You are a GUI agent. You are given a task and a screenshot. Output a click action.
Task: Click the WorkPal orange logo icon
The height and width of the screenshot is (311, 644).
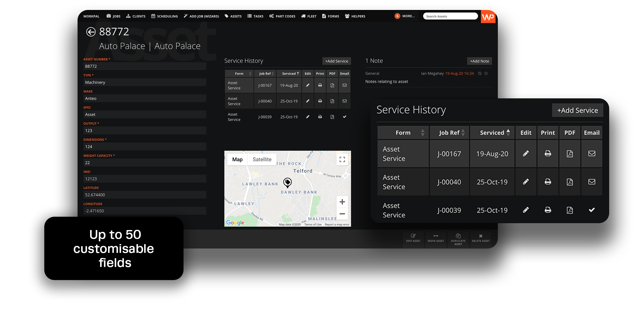coord(488,17)
